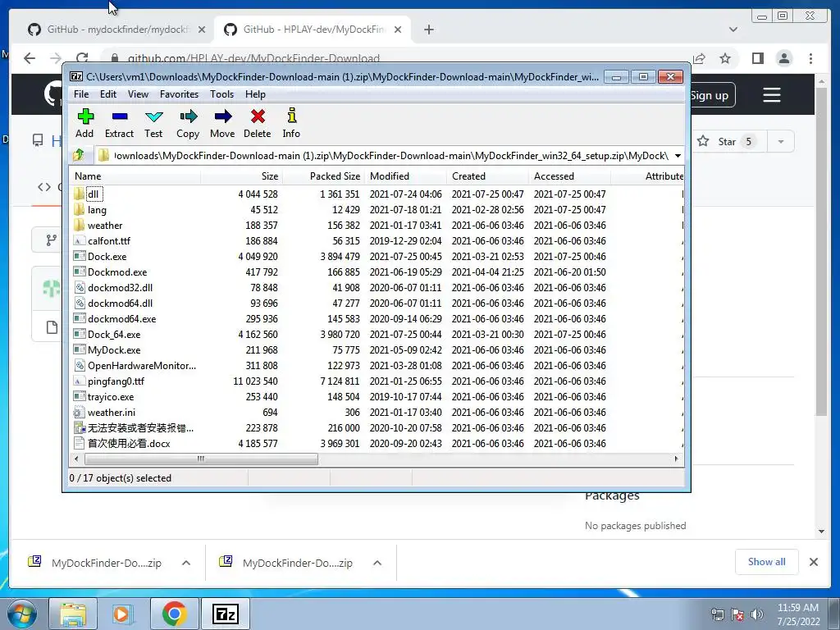Select the trayico.exe file
The height and width of the screenshot is (630, 840).
pos(111,397)
